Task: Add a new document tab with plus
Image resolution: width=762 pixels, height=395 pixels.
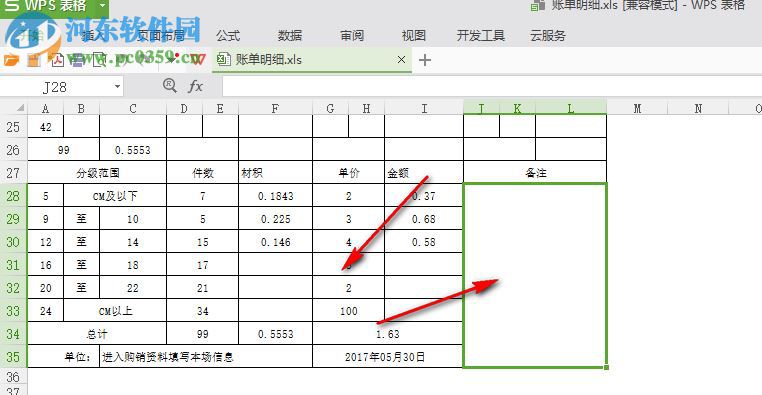Action: click(x=425, y=60)
